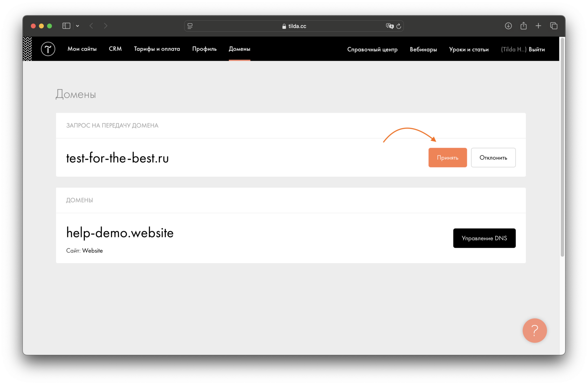Go forward with the browser arrow

[x=105, y=26]
